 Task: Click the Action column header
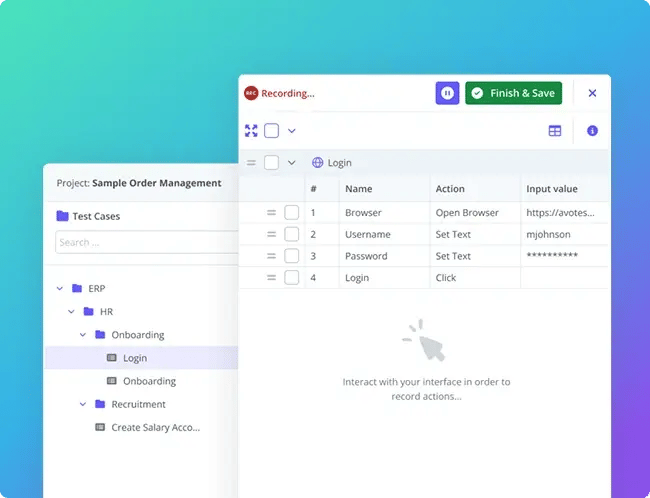pyautogui.click(x=450, y=189)
